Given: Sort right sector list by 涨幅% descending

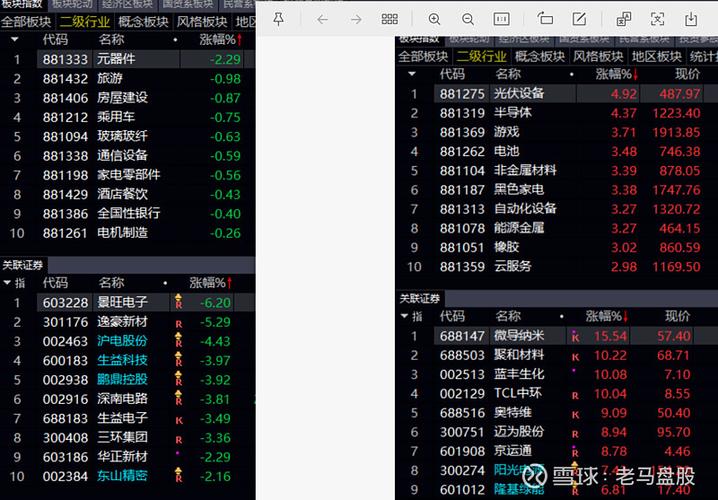Looking at the screenshot, I should [617, 74].
